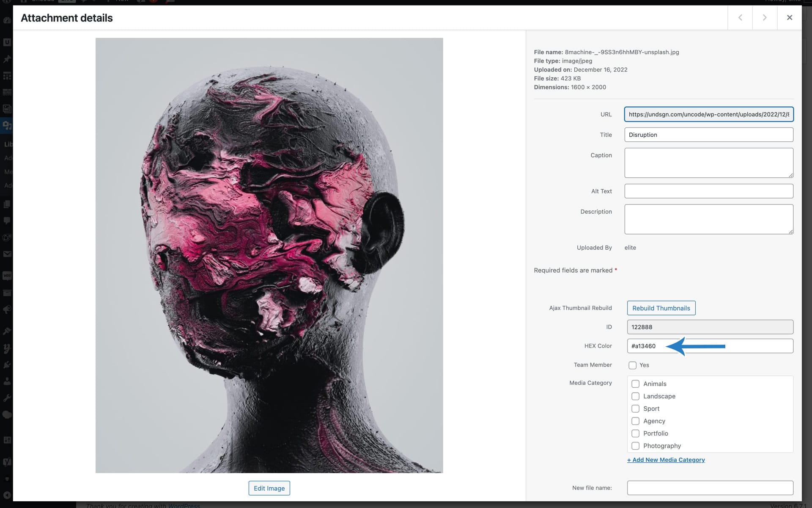This screenshot has width=812, height=508.
Task: Go to the next attachment with the right chevron
Action: pos(765,17)
